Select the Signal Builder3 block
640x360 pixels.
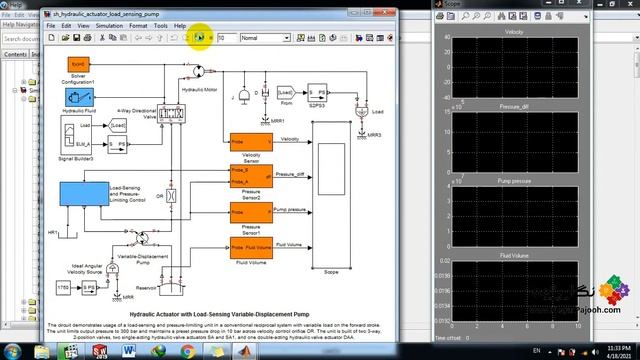pyautogui.click(x=76, y=135)
